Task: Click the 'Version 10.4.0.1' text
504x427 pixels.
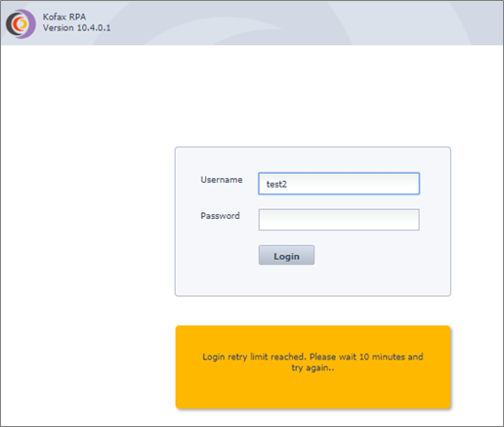Action: pyautogui.click(x=76, y=28)
